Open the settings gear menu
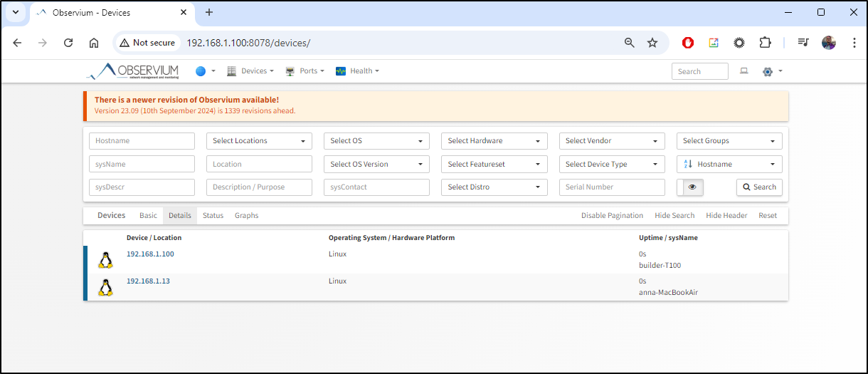 (x=772, y=71)
